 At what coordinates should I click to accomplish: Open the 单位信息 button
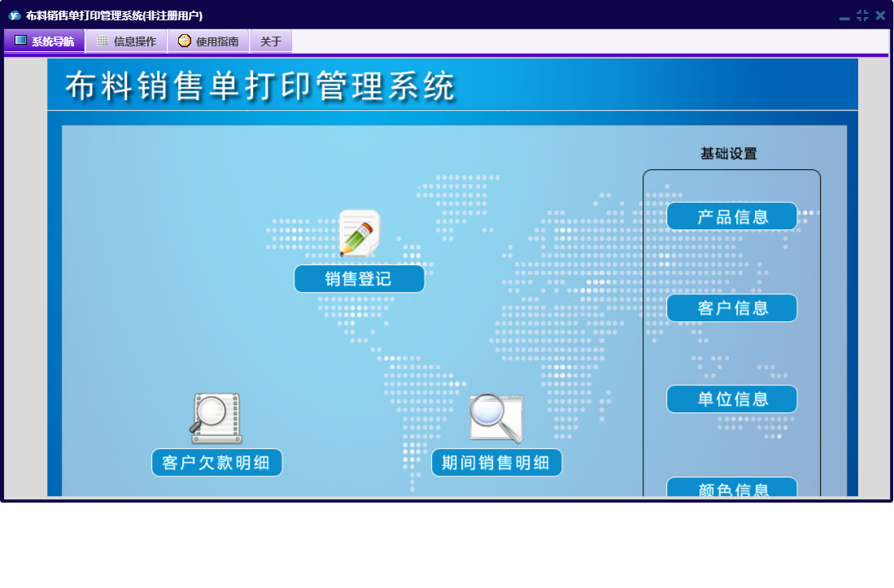click(x=732, y=399)
